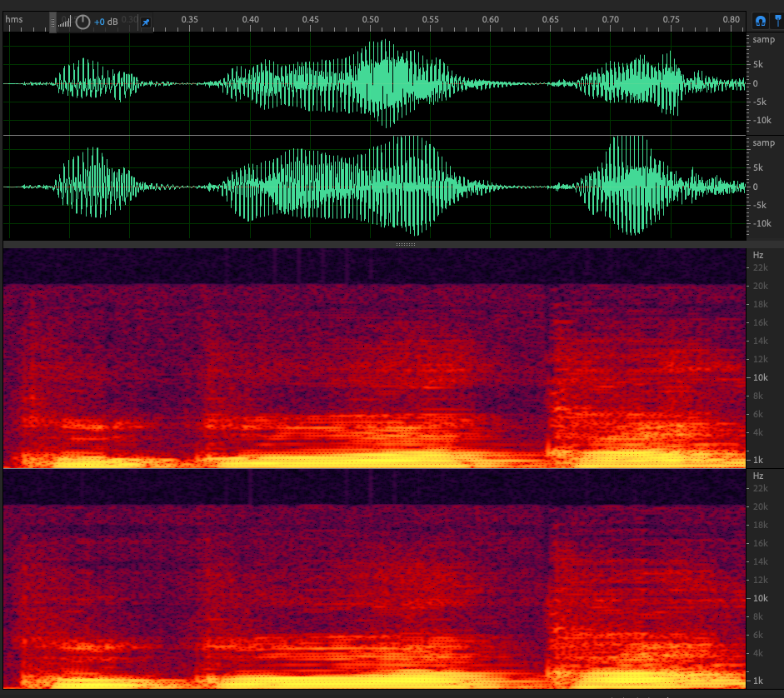
Task: Click the upper channel samp scale label
Action: 763,40
